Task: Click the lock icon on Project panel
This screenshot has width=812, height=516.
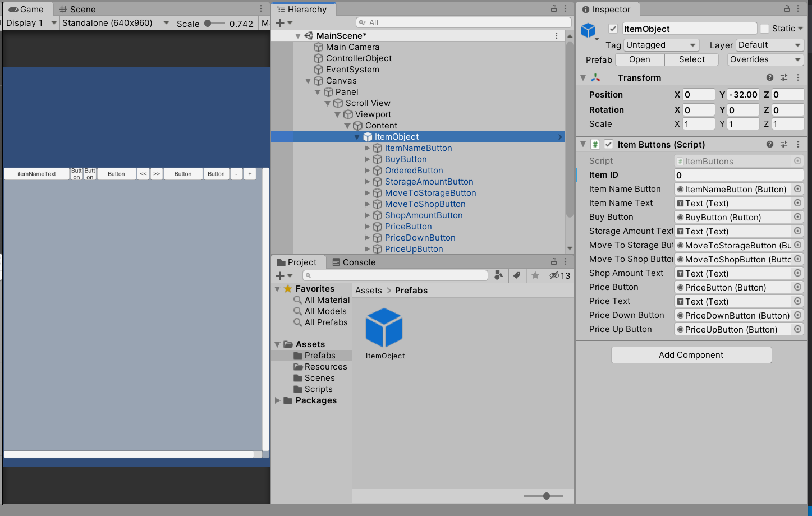Action: tap(554, 262)
